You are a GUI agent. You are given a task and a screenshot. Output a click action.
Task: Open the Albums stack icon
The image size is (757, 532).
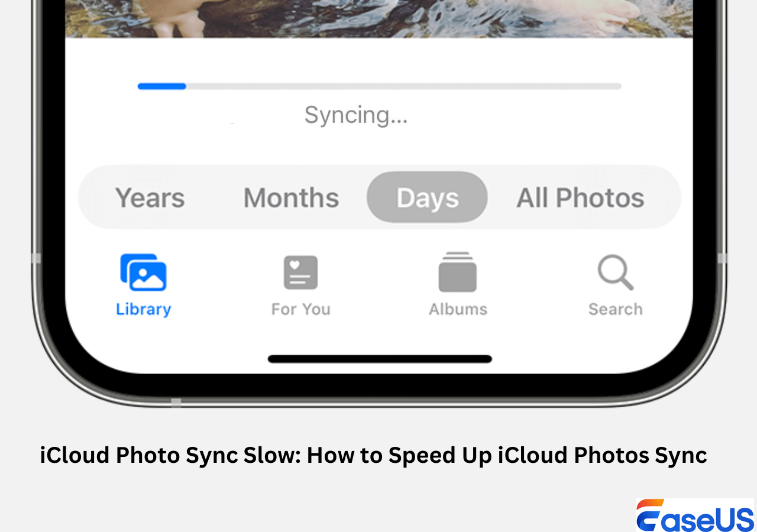click(457, 273)
